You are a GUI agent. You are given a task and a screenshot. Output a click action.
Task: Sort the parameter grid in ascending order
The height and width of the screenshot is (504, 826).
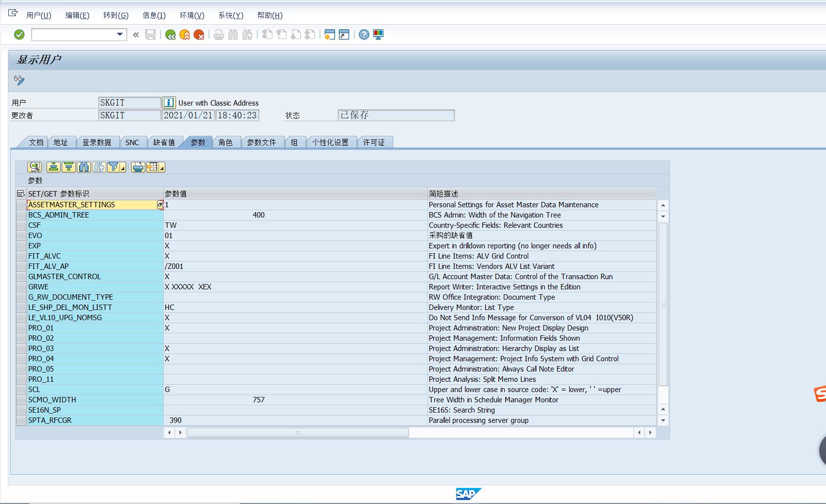coord(53,167)
